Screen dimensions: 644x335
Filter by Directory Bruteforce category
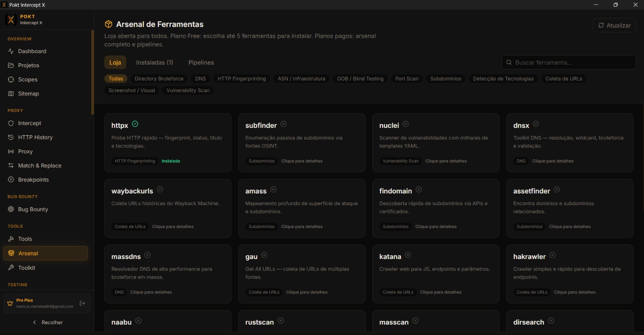[x=159, y=79]
